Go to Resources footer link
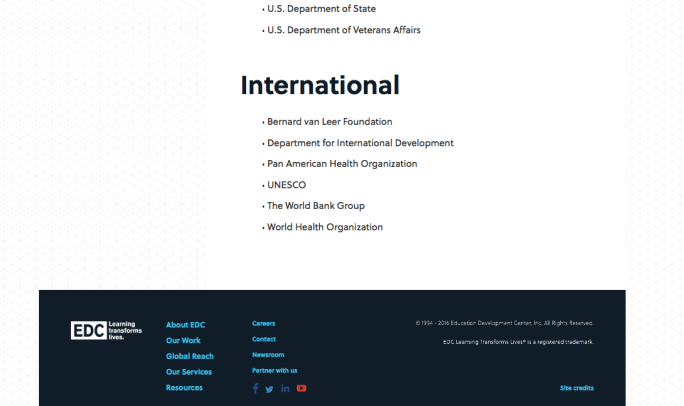 pyautogui.click(x=184, y=388)
